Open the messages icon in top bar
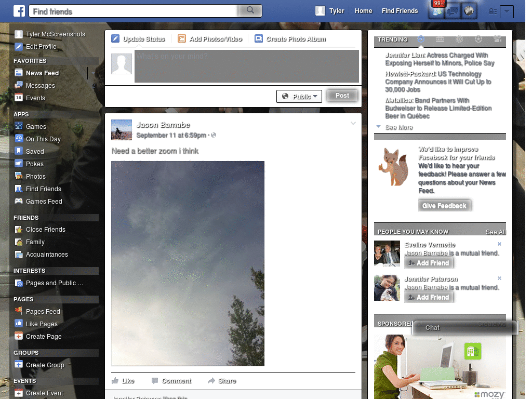 tap(453, 11)
